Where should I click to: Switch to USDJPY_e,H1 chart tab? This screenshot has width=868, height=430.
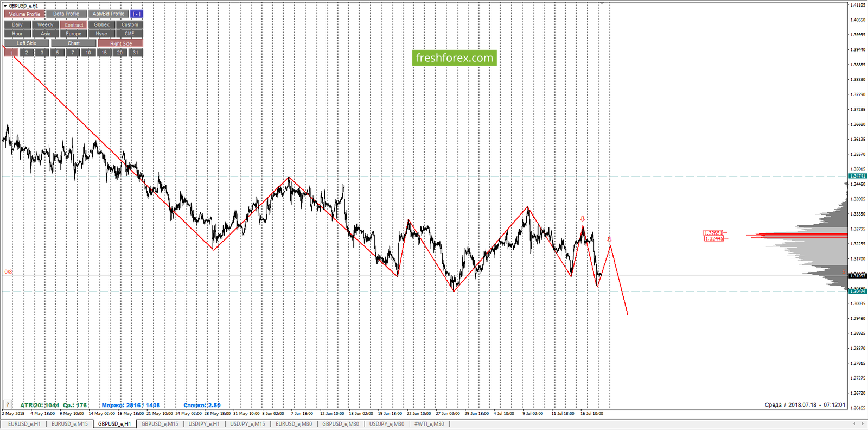point(204,424)
